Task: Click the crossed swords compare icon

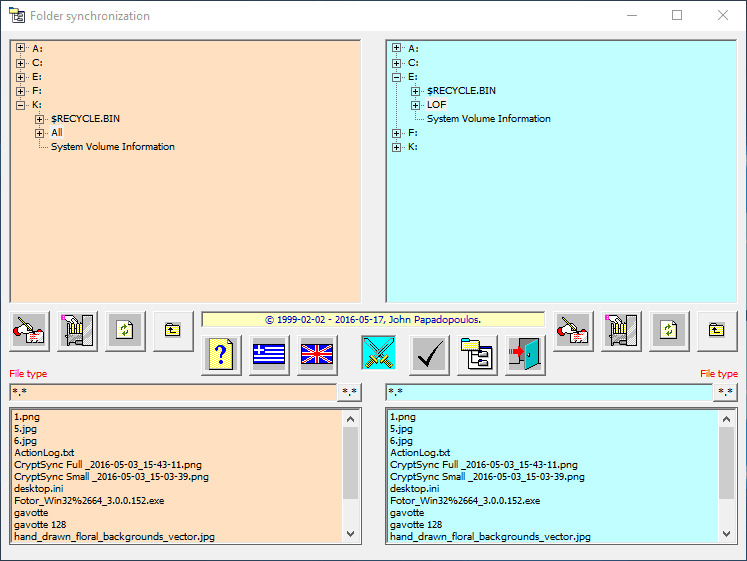Action: [x=379, y=353]
